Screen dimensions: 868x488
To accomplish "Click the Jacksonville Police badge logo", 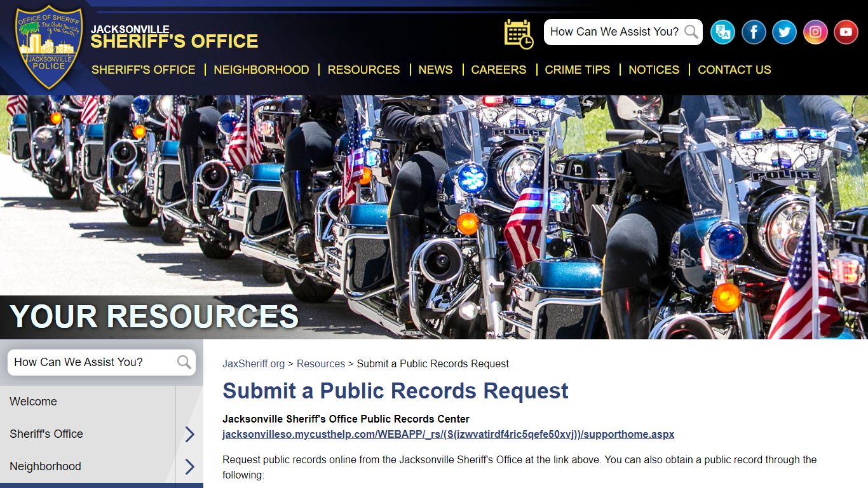I will pos(49,46).
